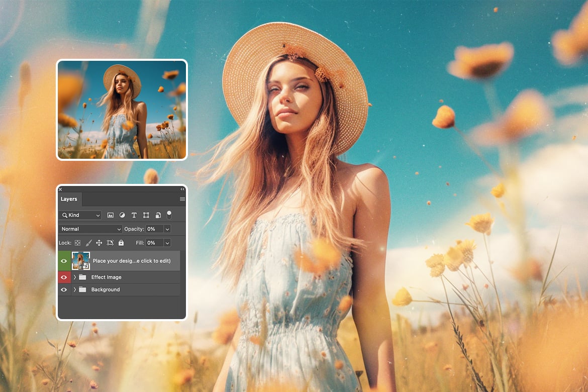Open the Fill slider dropdown arrow
588x392 pixels.
coord(167,243)
